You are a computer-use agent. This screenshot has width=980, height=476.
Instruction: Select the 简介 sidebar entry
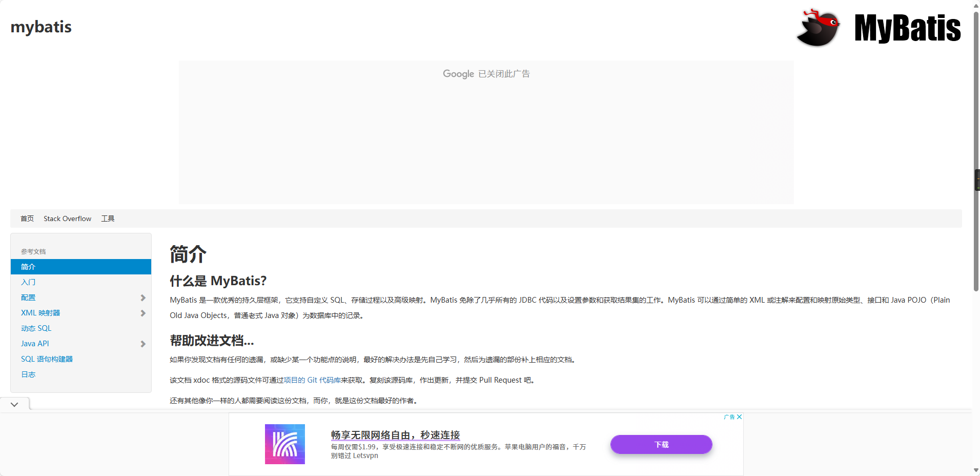click(29, 267)
